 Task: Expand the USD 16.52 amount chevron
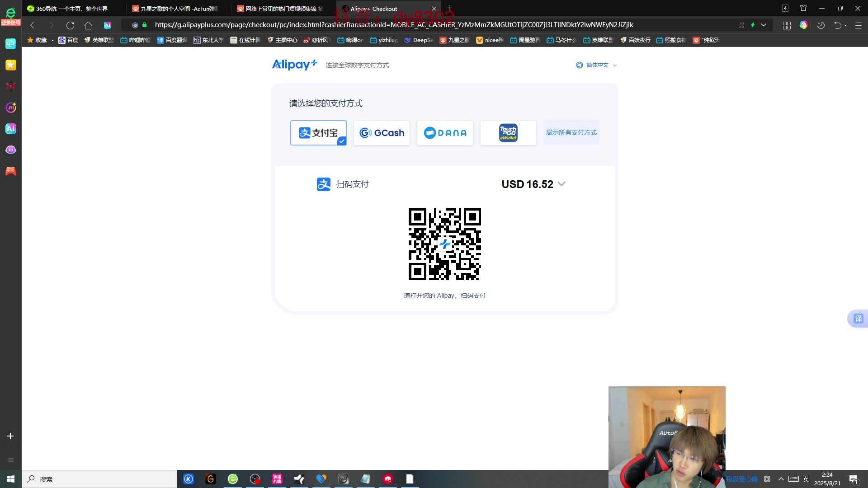(x=561, y=184)
